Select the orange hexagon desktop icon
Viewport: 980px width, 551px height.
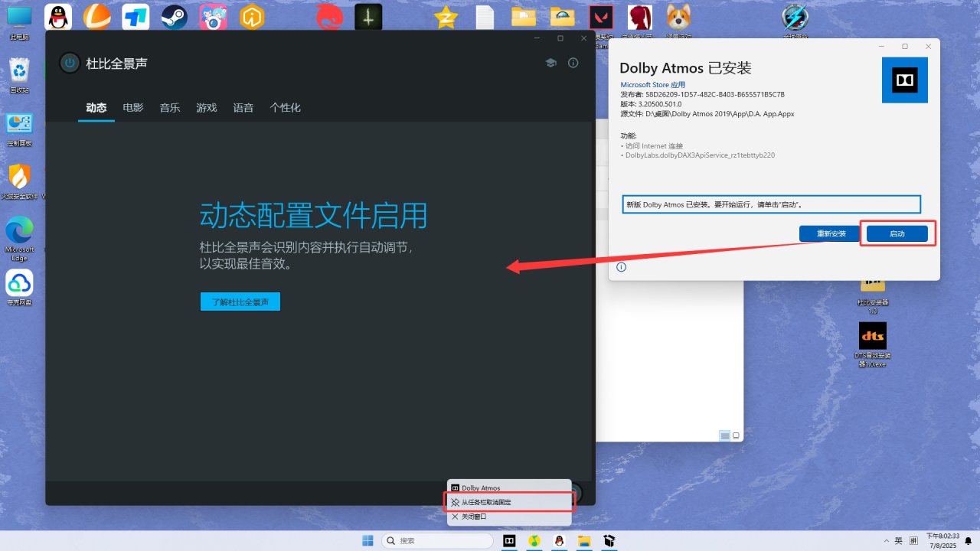pyautogui.click(x=252, y=18)
